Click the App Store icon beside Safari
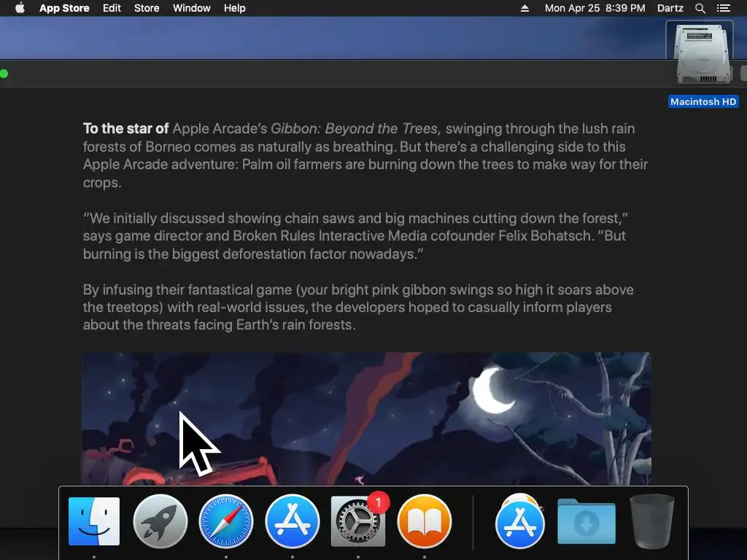 292,521
